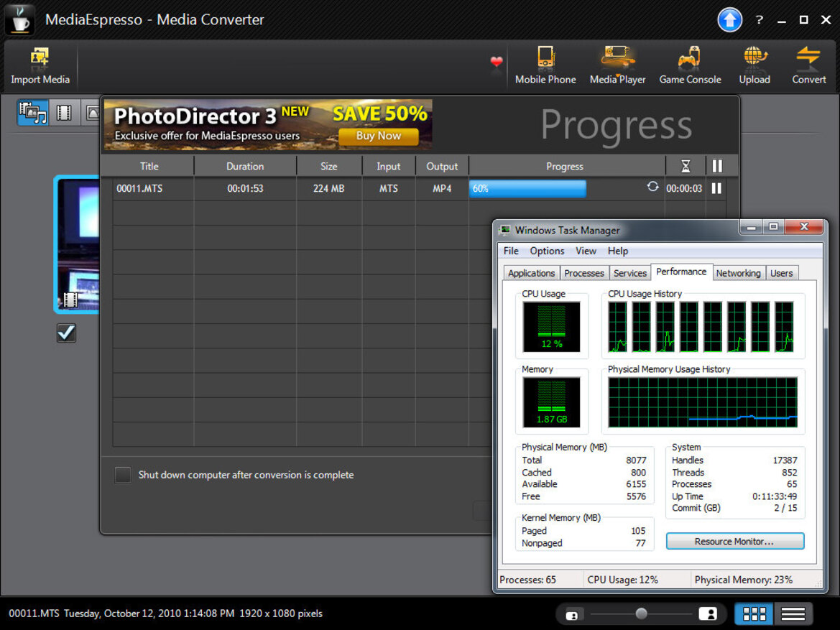Select the 00011.MTS row title
This screenshot has height=630, width=840.
coord(139,189)
